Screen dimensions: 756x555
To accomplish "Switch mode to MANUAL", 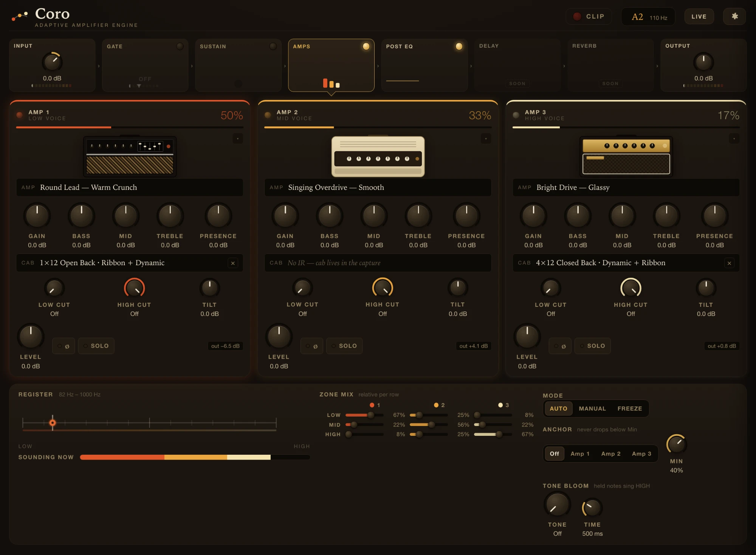I will [x=592, y=409].
